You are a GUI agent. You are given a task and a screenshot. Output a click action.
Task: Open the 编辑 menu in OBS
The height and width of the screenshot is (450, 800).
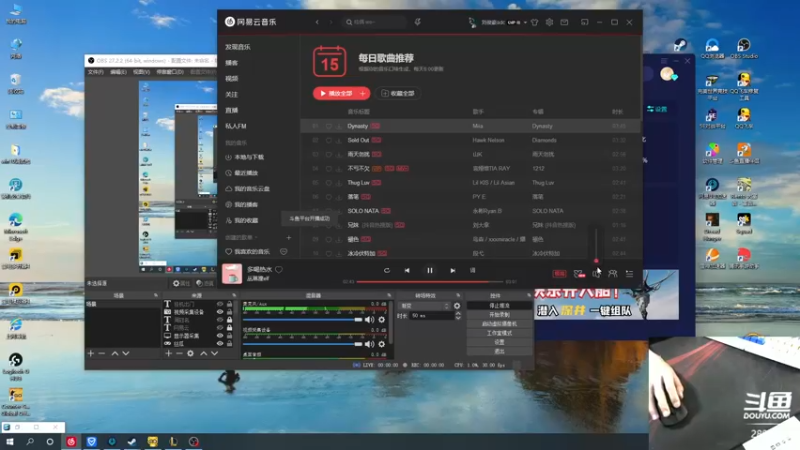[118, 72]
